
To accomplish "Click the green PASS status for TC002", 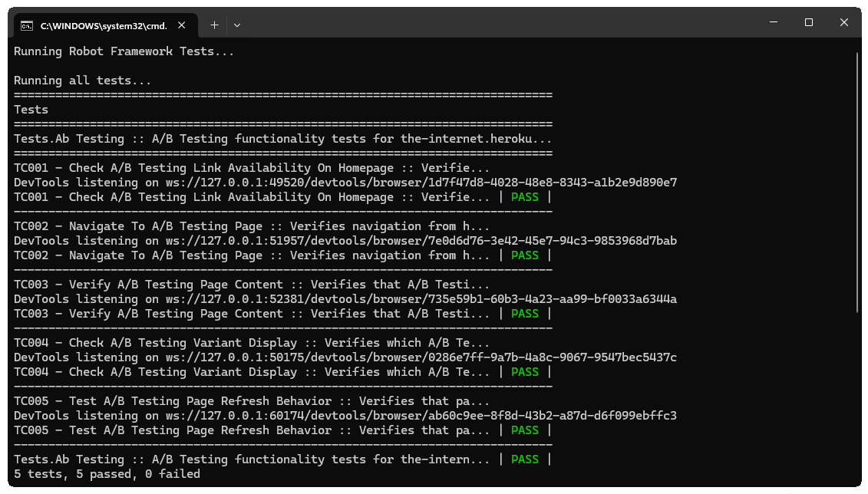I will [525, 255].
